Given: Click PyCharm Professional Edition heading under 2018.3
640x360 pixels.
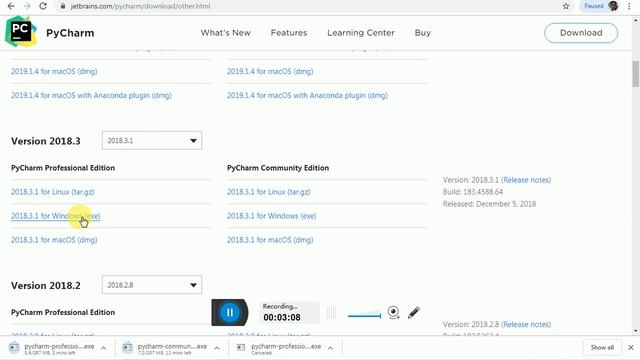Looking at the screenshot, I should (63, 168).
